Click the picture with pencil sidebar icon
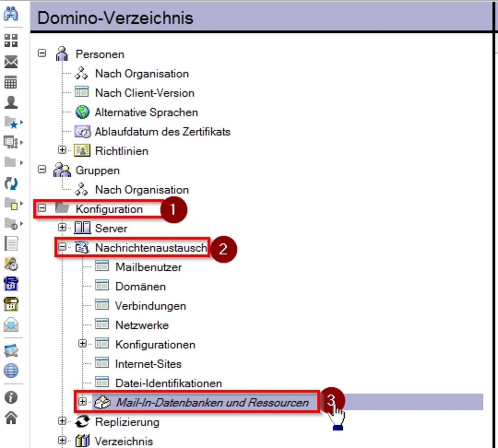The height and width of the screenshot is (448, 498). click(11, 351)
